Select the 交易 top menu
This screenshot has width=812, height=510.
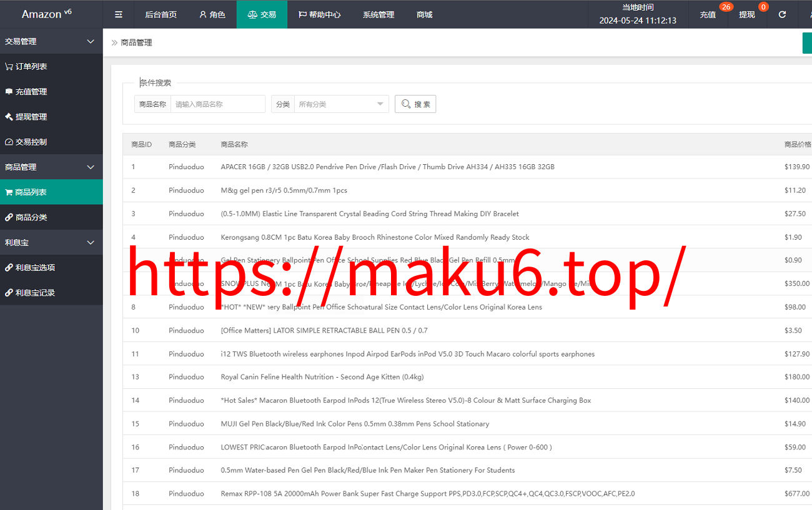(x=262, y=14)
